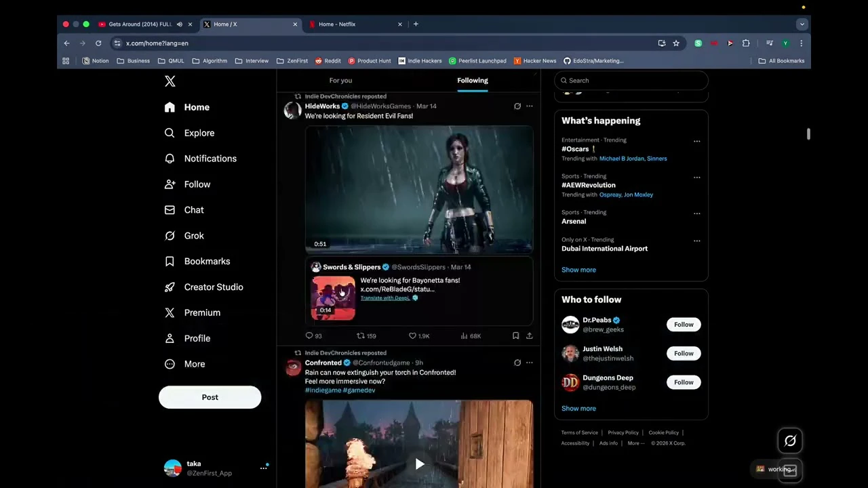Open the Swords & Slippers quoted video thumbnail

[333, 298]
